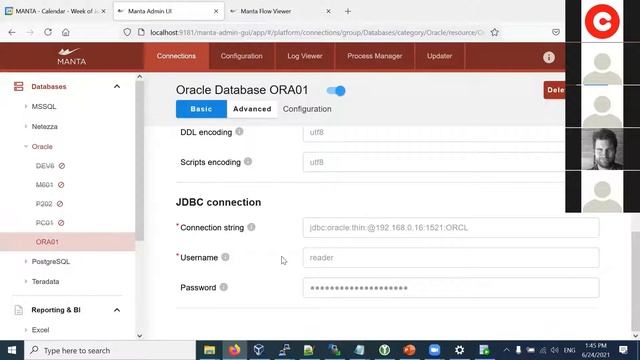Open the Pocket save icon

(556, 32)
